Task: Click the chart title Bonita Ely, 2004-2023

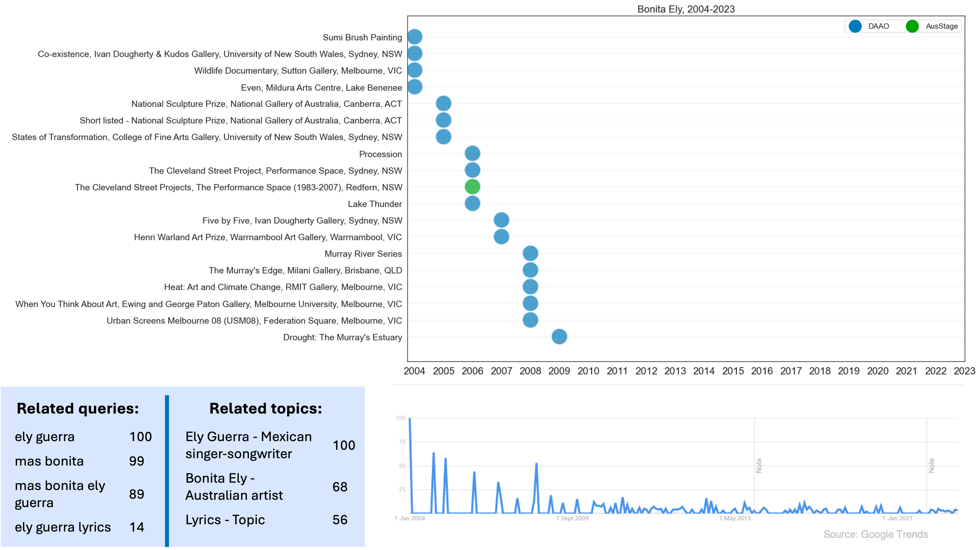Action: (686, 9)
